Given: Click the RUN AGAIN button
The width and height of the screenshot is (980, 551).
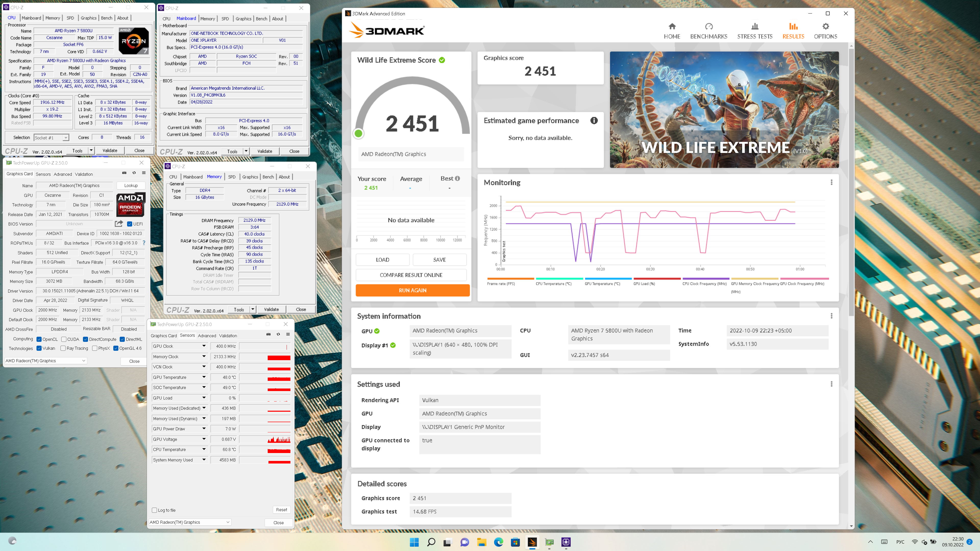Looking at the screenshot, I should pos(412,290).
